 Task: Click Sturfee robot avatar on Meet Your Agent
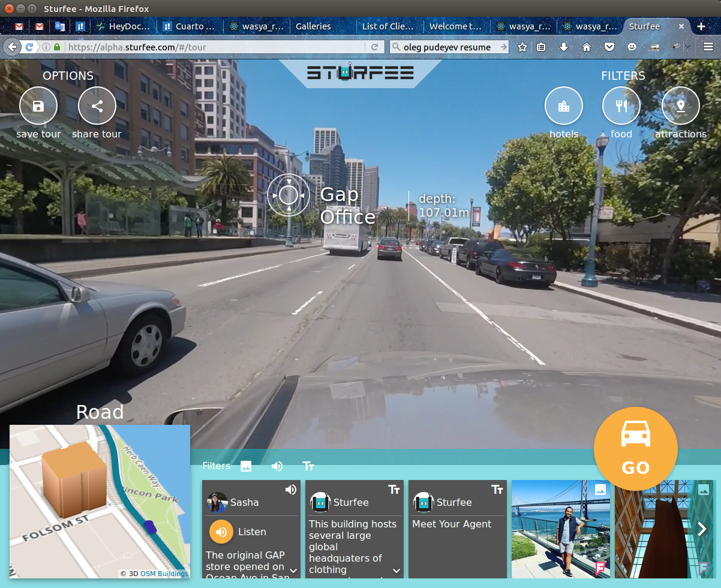pos(423,503)
